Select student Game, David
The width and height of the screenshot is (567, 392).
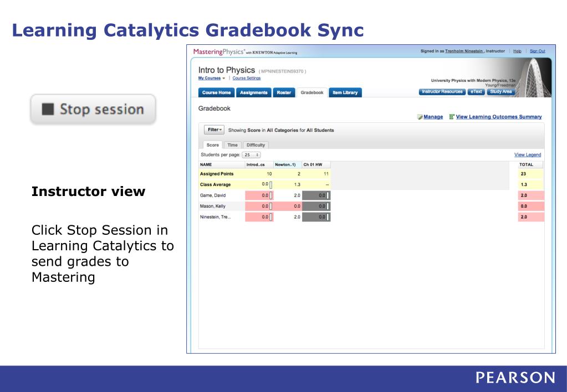(213, 195)
